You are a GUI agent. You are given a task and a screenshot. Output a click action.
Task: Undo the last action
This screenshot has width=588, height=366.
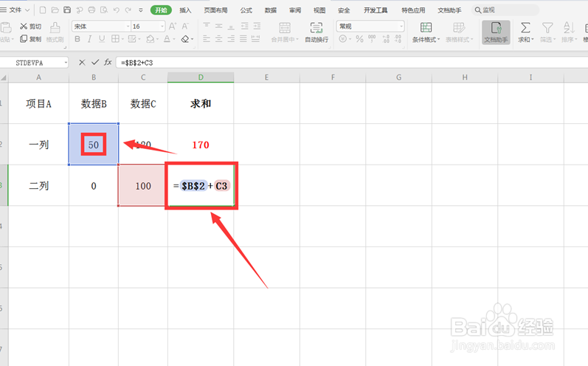[x=117, y=10]
